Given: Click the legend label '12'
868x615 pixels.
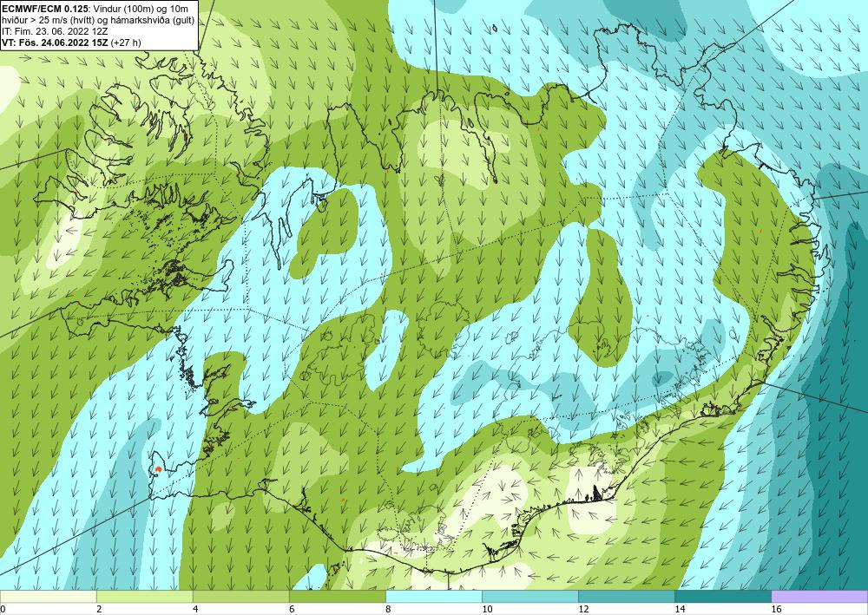Looking at the screenshot, I should point(583,610).
